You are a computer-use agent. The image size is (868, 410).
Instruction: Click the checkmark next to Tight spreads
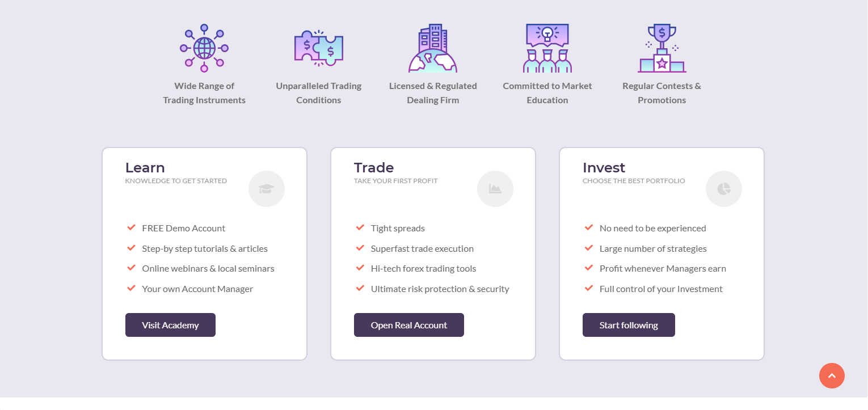point(360,227)
